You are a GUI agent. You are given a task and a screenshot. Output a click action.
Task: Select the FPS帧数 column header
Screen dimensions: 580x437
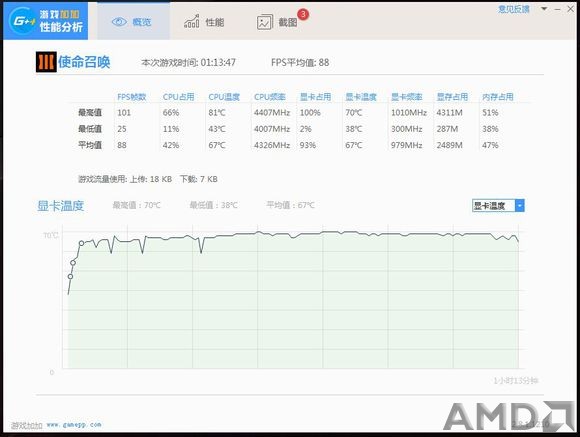pos(132,97)
